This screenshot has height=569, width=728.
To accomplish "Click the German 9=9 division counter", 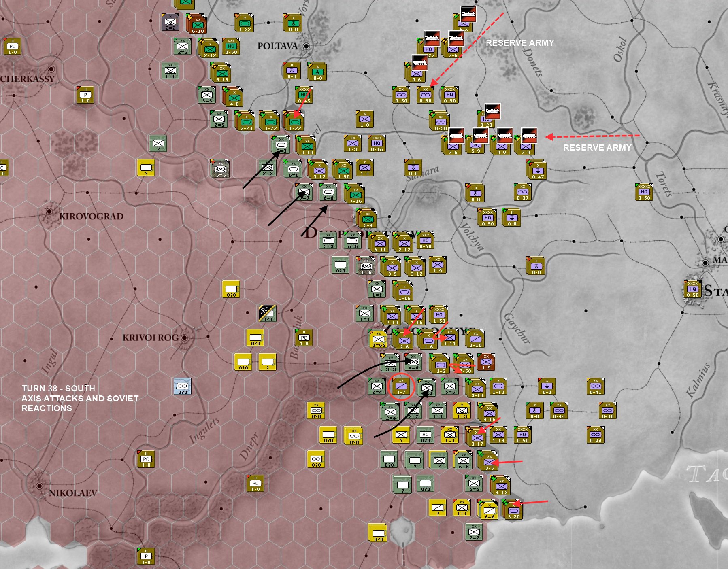I will point(304,192).
